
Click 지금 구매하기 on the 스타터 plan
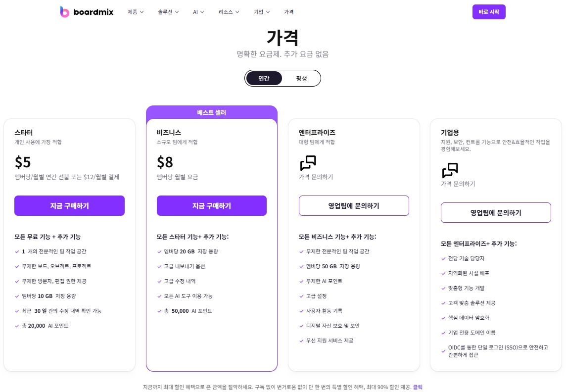point(69,205)
